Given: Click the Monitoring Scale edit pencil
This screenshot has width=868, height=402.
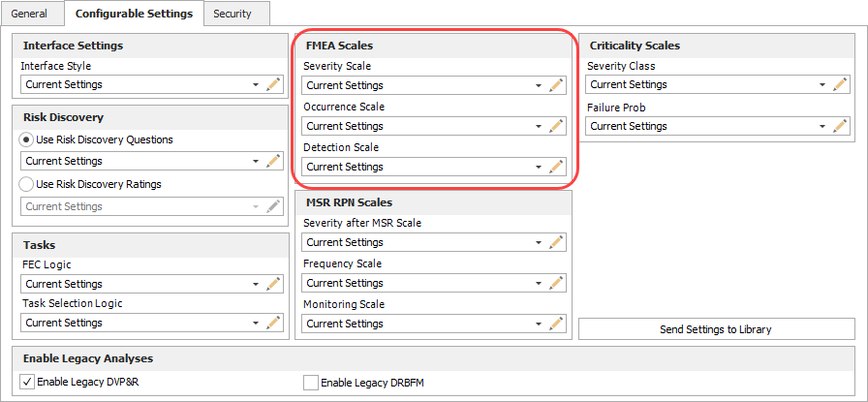Looking at the screenshot, I should (x=556, y=324).
